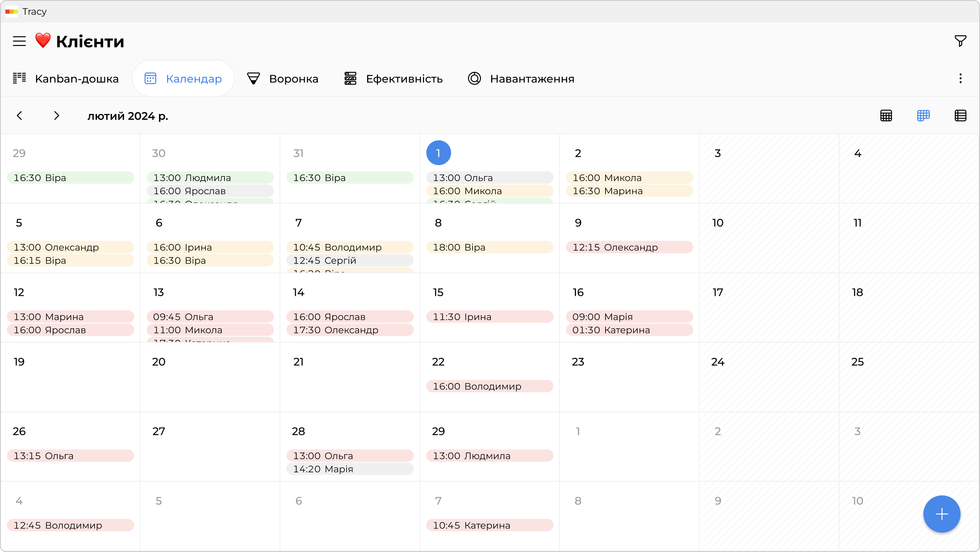980x552 pixels.
Task: Go to previous month arrow
Action: point(19,116)
